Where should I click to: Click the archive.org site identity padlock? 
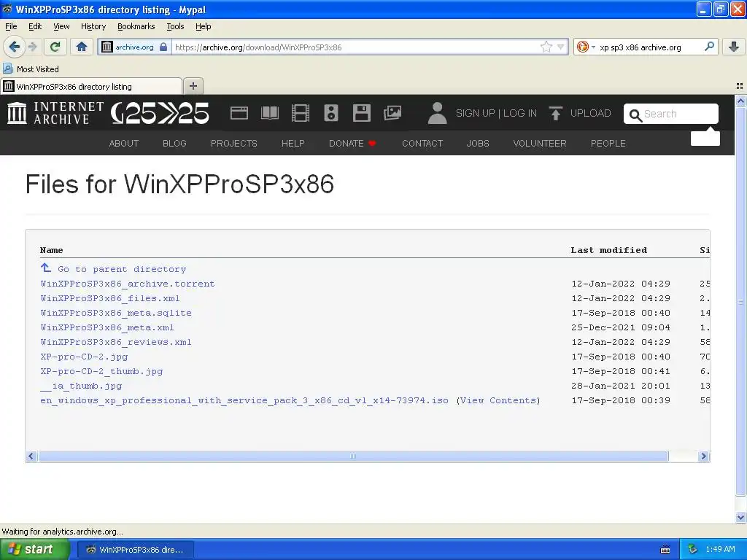[163, 47]
